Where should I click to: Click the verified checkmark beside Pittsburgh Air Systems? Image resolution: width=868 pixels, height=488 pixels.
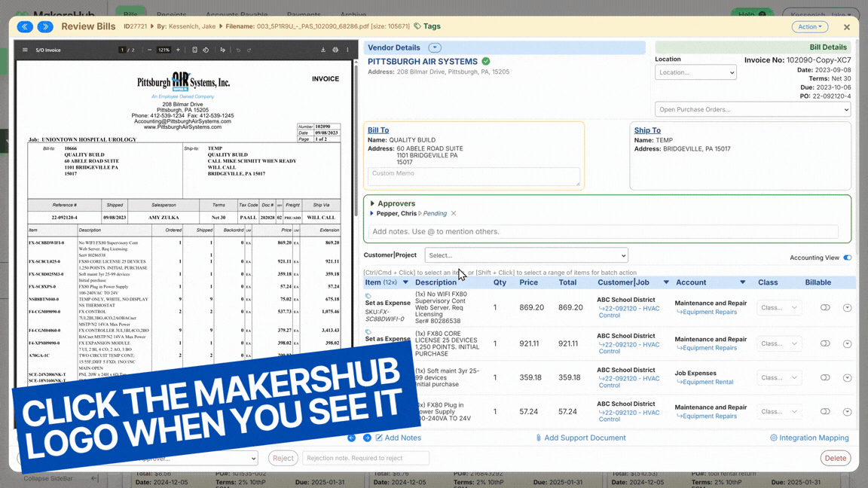(485, 62)
